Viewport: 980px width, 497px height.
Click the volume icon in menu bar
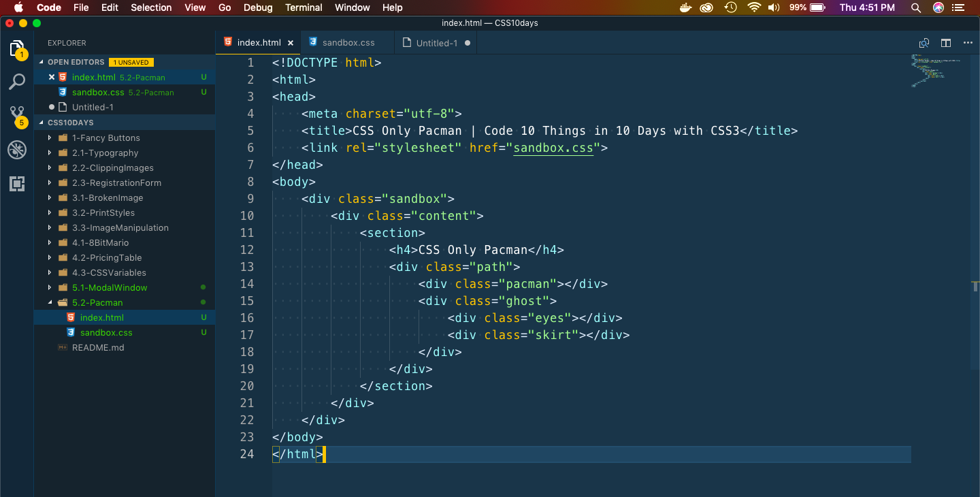pos(774,7)
